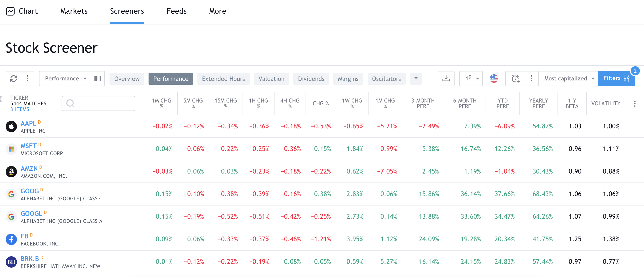
Task: Click the search magnifier icon
Action: pyautogui.click(x=71, y=103)
